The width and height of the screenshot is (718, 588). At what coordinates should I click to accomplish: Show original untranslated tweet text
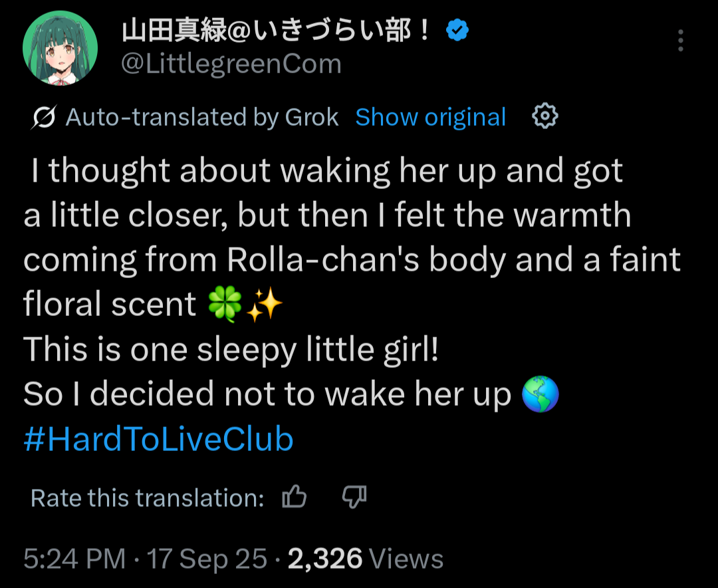(x=430, y=117)
